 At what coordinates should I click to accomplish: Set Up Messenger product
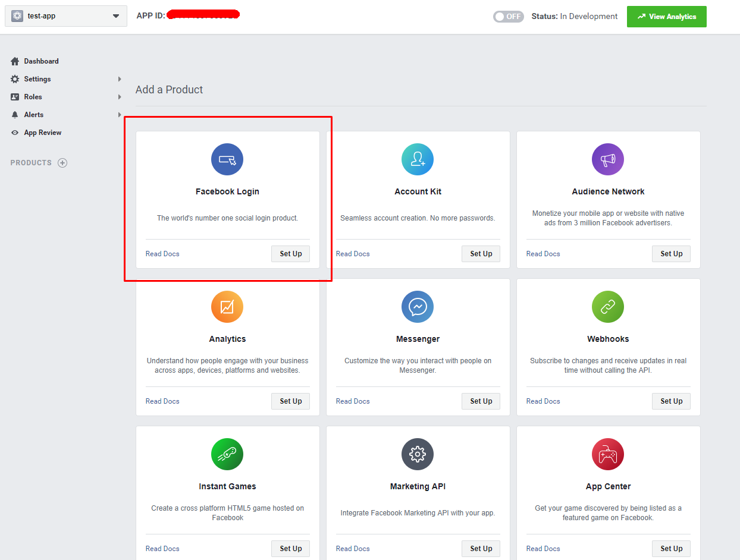481,401
